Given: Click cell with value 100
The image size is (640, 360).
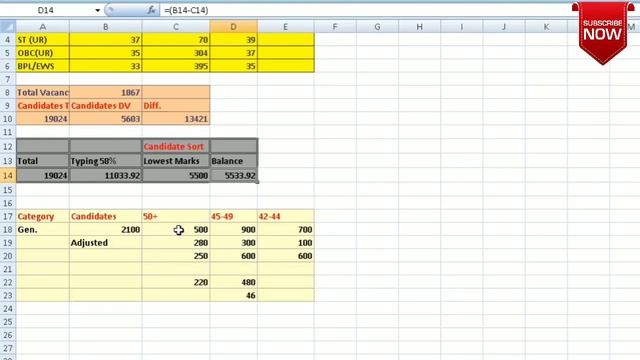Looking at the screenshot, I should click(x=286, y=243).
